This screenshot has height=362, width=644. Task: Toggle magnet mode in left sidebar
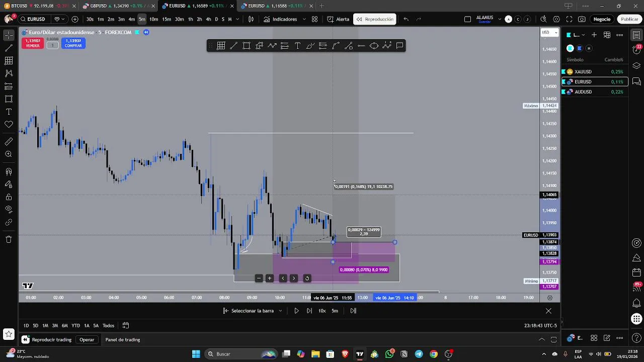click(9, 172)
